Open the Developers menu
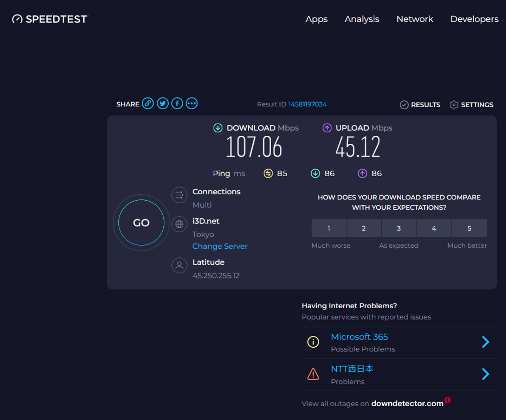This screenshot has width=506, height=420. (x=474, y=19)
